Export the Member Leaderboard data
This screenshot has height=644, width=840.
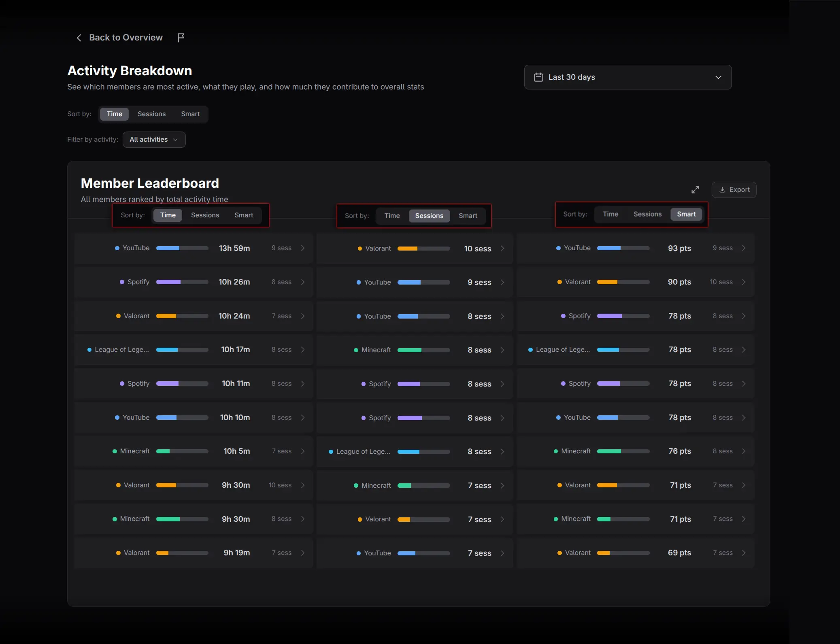[x=734, y=189]
